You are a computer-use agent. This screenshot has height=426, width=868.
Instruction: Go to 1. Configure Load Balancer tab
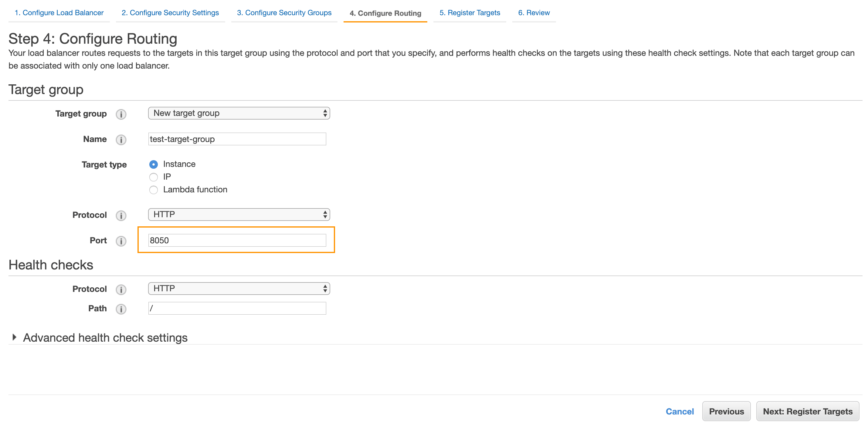(x=59, y=13)
